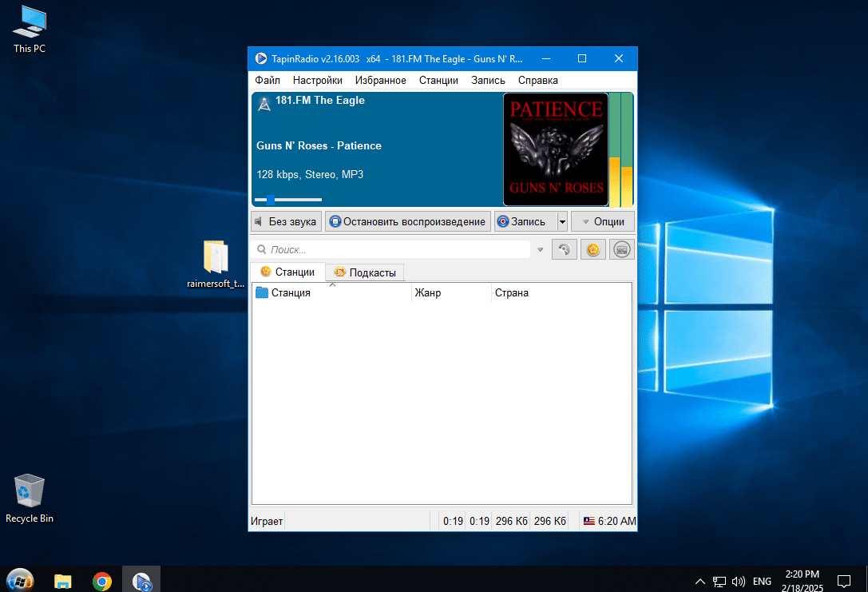Click the orange star favorites toolbar button
The width and height of the screenshot is (868, 592).
coord(593,250)
